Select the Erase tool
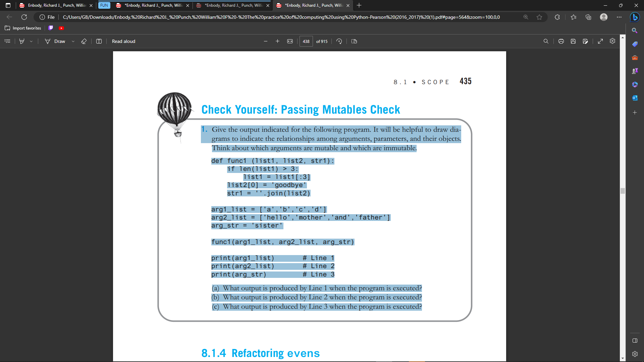 click(x=84, y=41)
